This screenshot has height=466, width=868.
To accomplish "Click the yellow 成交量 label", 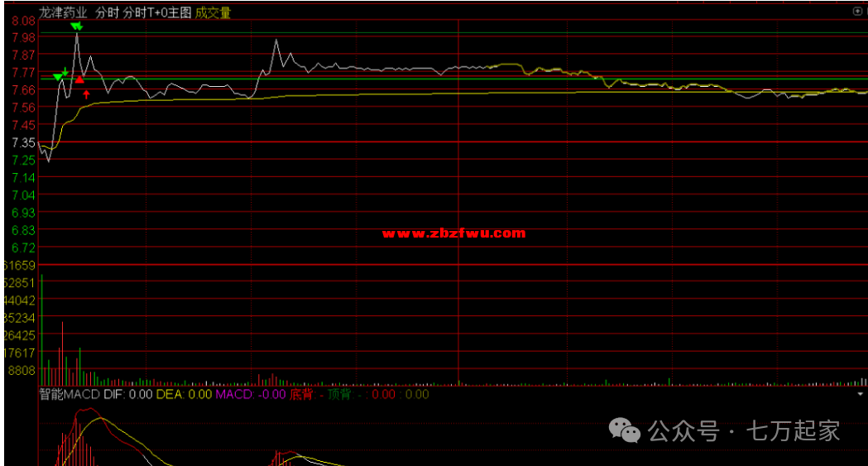I will 213,12.
